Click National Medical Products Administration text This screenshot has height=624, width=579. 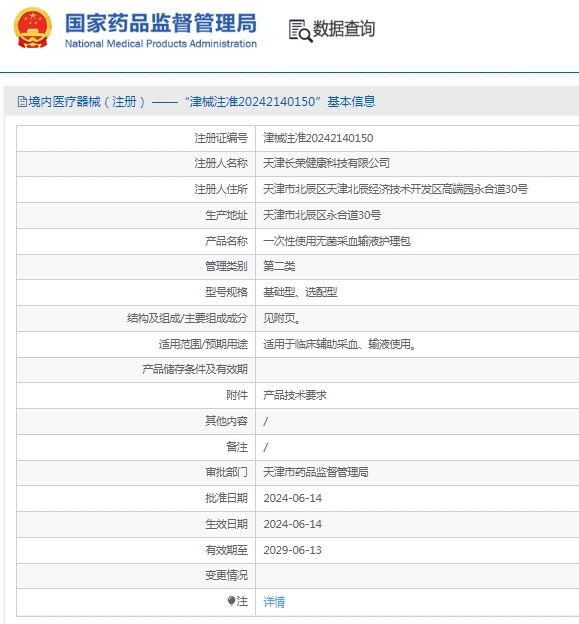tap(161, 43)
